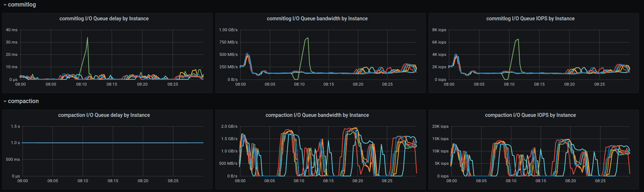The height and width of the screenshot is (192, 644).
Task: Open compaction I/O Queue IOPS panel title menu
Action: 531,115
